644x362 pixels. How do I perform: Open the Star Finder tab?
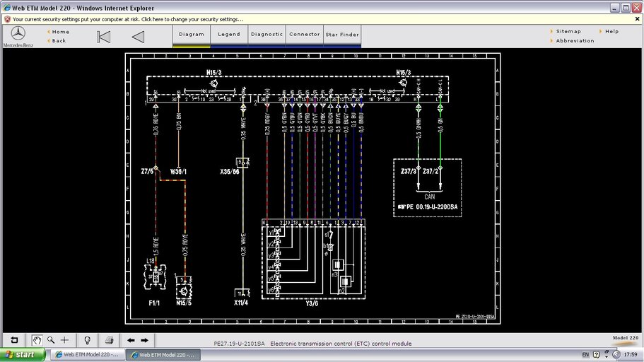click(342, 35)
